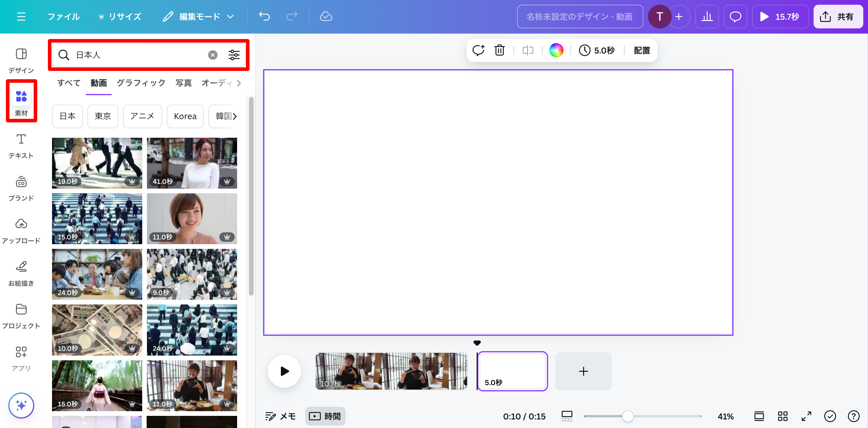Screen dimensions: 868x428
Task: Click the split page icon
Action: pos(528,50)
